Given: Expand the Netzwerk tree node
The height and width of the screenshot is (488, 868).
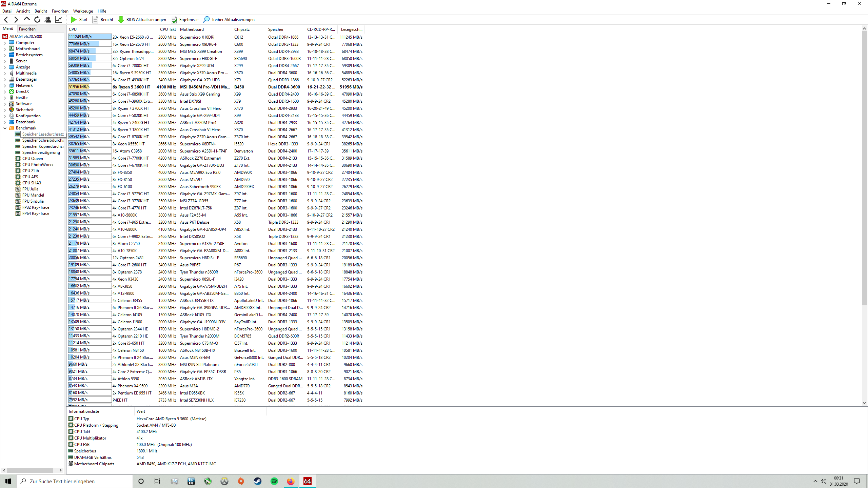Looking at the screenshot, I should coord(5,85).
